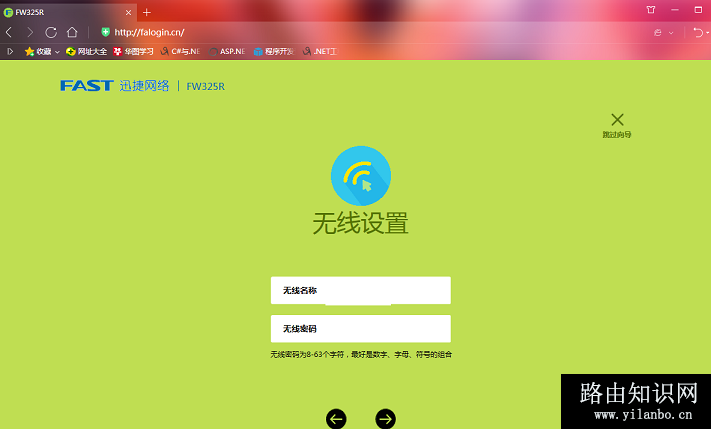Click the green security shield icon
This screenshot has height=429, width=711.
click(x=105, y=32)
